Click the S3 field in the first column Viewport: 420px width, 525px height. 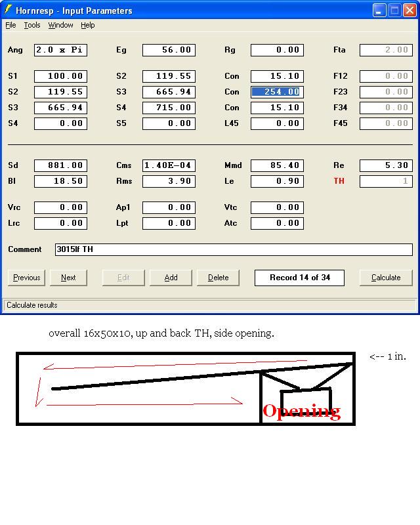60,108
